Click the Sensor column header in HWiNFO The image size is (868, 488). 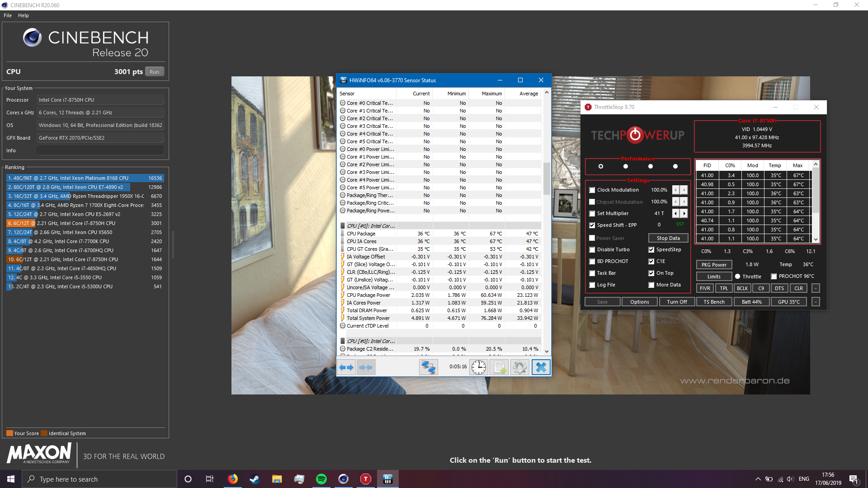(367, 94)
